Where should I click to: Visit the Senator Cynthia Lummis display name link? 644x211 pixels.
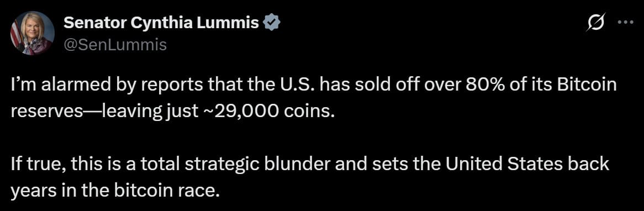point(161,24)
